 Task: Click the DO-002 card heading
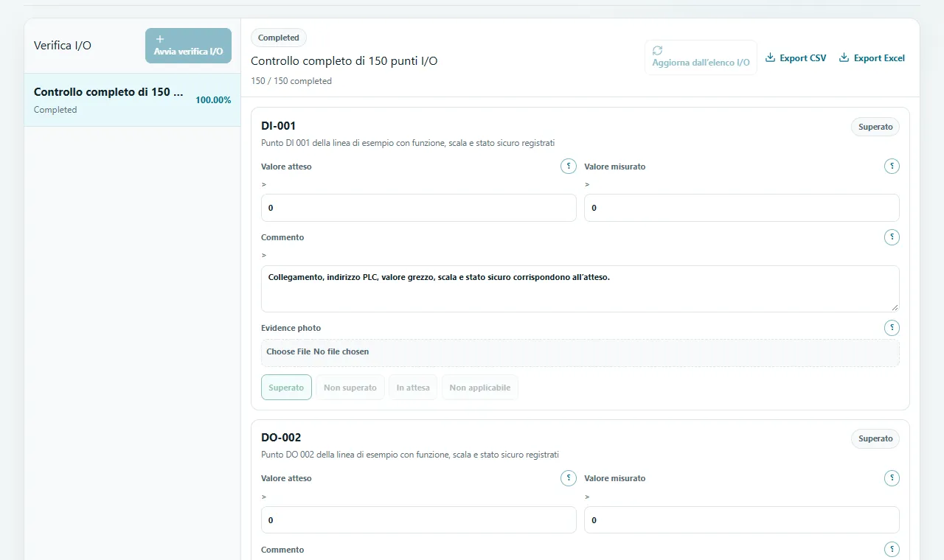[281, 438]
